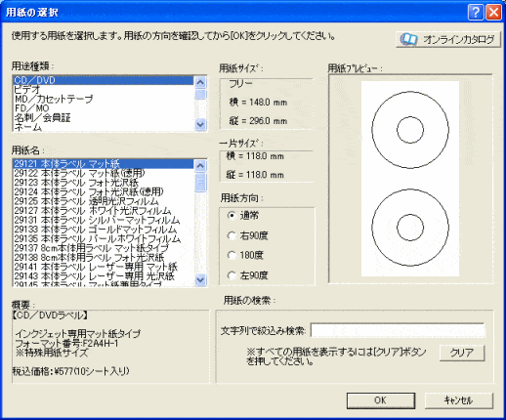Select 29122 本体ラベル マット紙(徳用)

point(104,173)
